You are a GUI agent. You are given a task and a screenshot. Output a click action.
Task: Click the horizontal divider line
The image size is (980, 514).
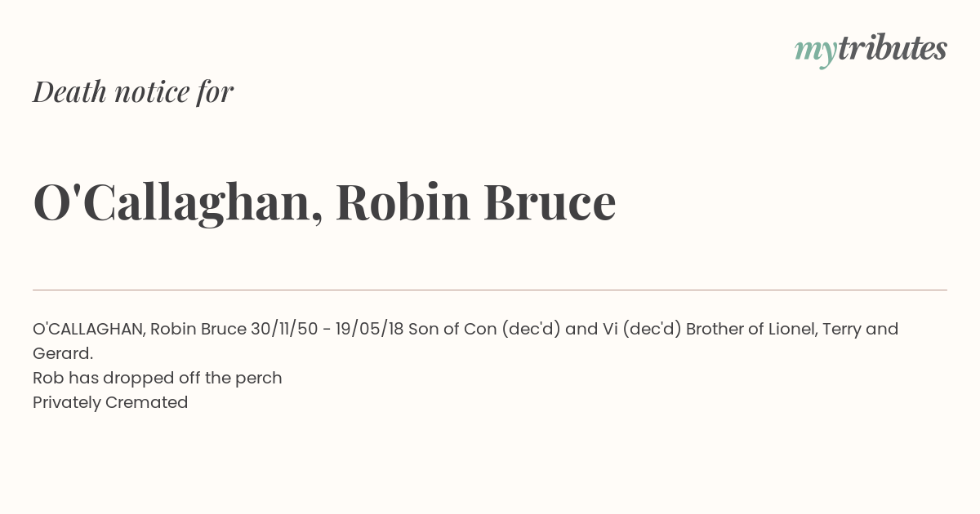490,290
